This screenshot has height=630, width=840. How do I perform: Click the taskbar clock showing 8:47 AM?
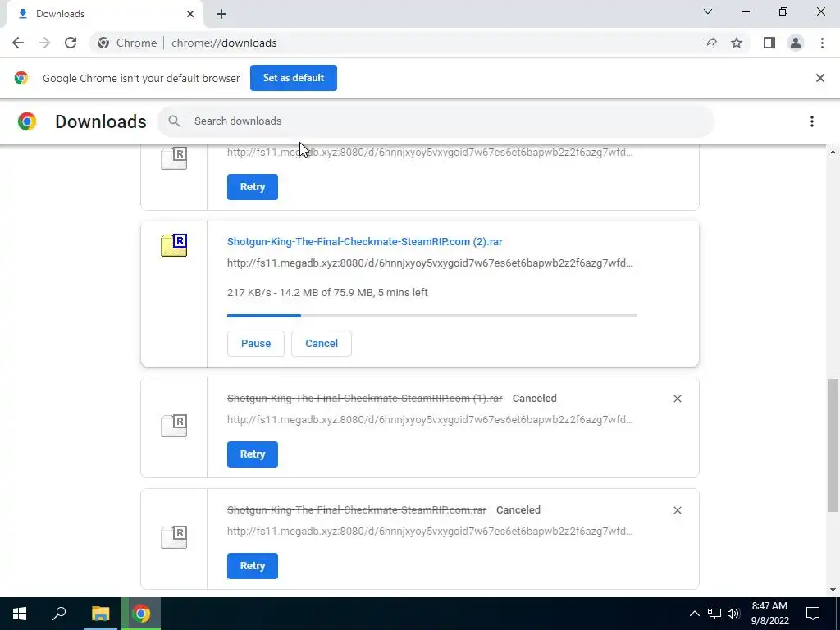pos(769,614)
